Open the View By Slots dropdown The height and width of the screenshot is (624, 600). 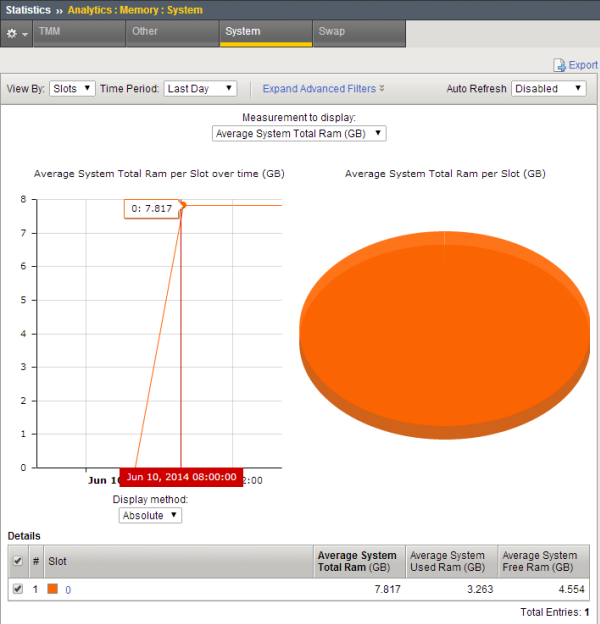(x=72, y=88)
